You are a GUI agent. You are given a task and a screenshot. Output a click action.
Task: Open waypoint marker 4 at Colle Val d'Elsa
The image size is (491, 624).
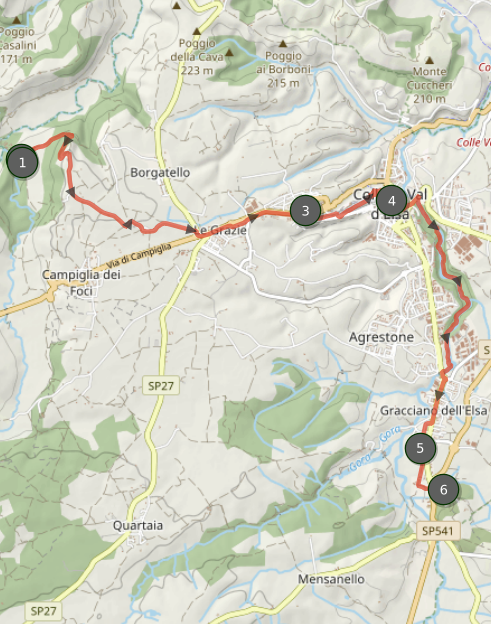click(x=392, y=201)
